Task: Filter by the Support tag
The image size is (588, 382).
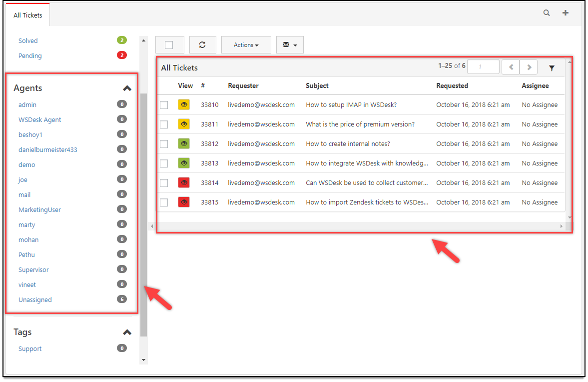Action: pyautogui.click(x=30, y=348)
